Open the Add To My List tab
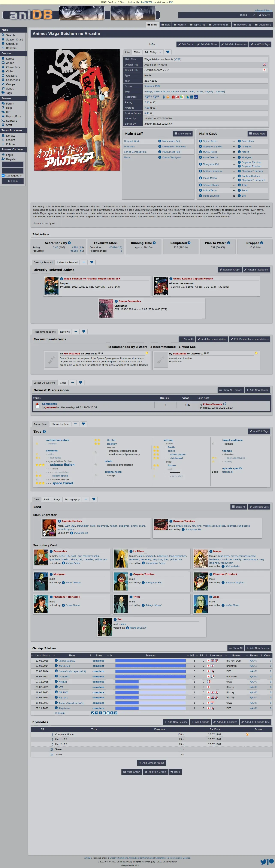This screenshot has height=868, width=275. (x=153, y=52)
